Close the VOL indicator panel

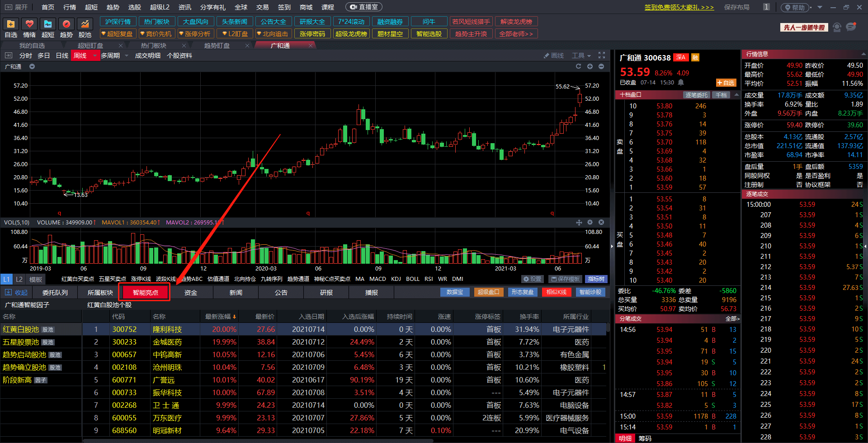point(601,222)
